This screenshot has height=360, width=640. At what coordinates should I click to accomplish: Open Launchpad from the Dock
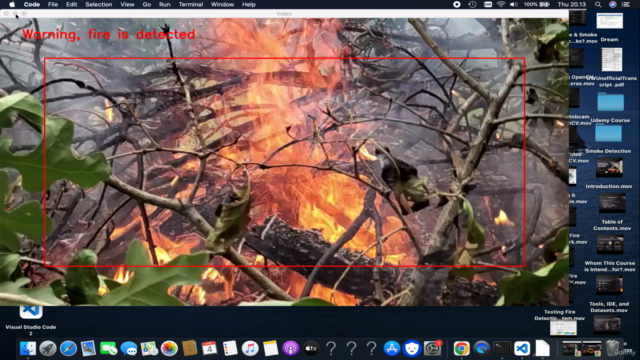[x=48, y=349]
